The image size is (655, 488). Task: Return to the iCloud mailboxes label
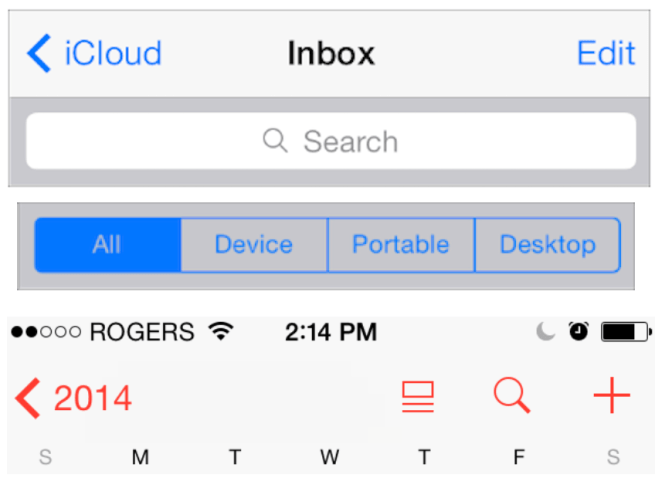pyautogui.click(x=113, y=53)
